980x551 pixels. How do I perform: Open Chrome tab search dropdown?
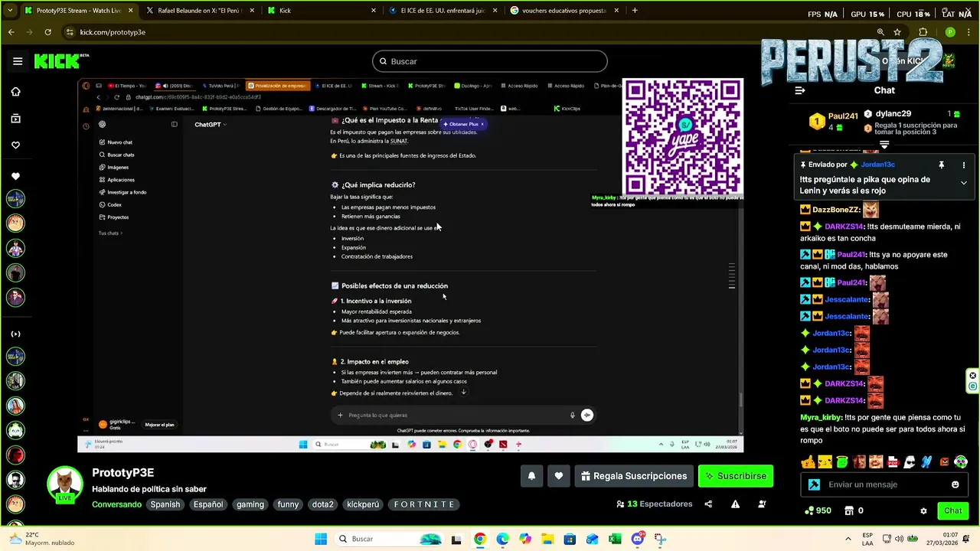(9, 11)
